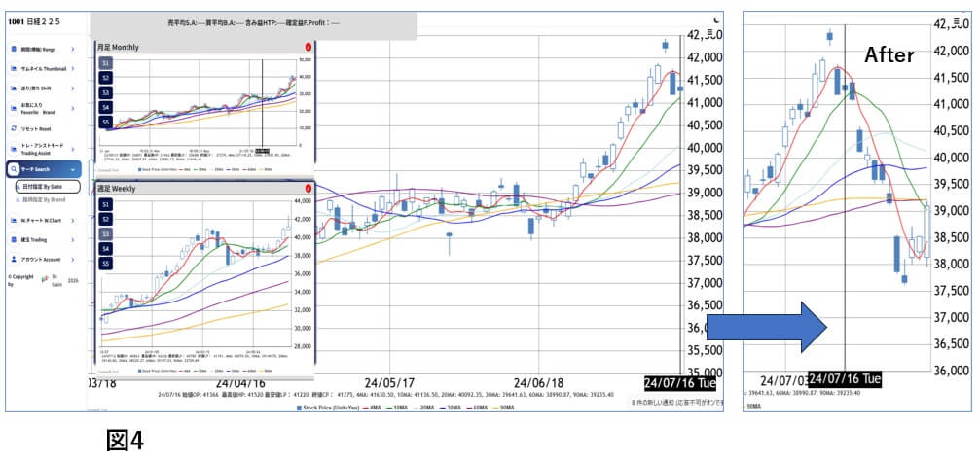Toggle S1 on the Monthly chart

(106, 63)
